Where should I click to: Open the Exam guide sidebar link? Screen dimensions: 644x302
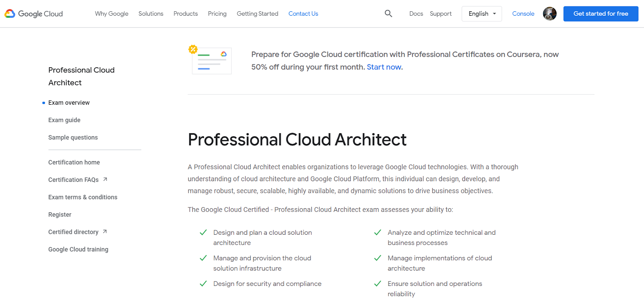point(64,120)
